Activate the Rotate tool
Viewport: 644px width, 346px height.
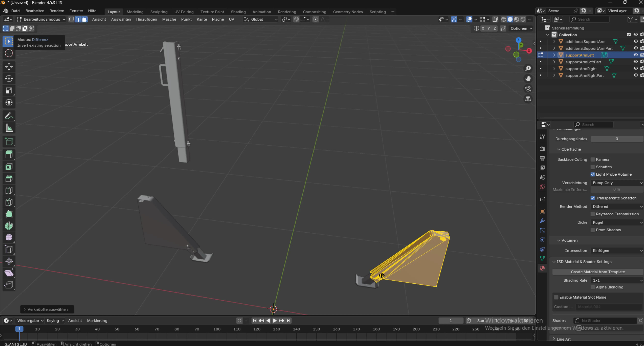9,79
